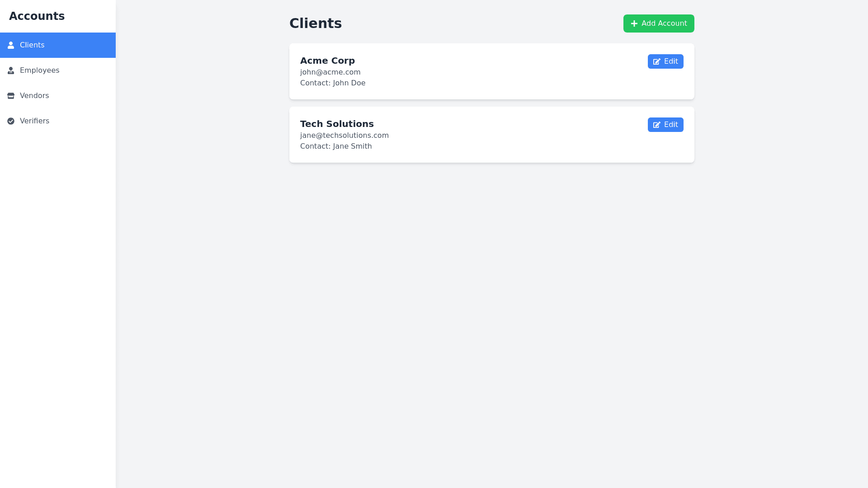Click the Tech Solutions client name

337,124
